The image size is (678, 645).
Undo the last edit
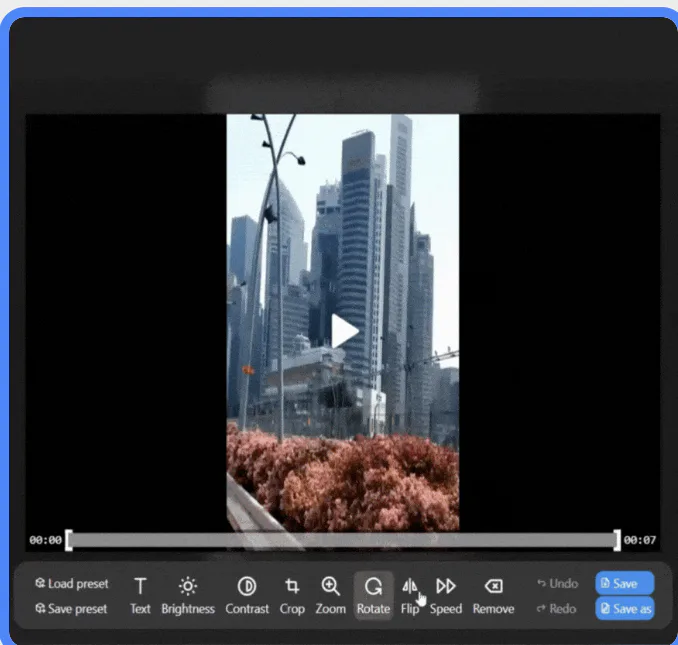557,584
